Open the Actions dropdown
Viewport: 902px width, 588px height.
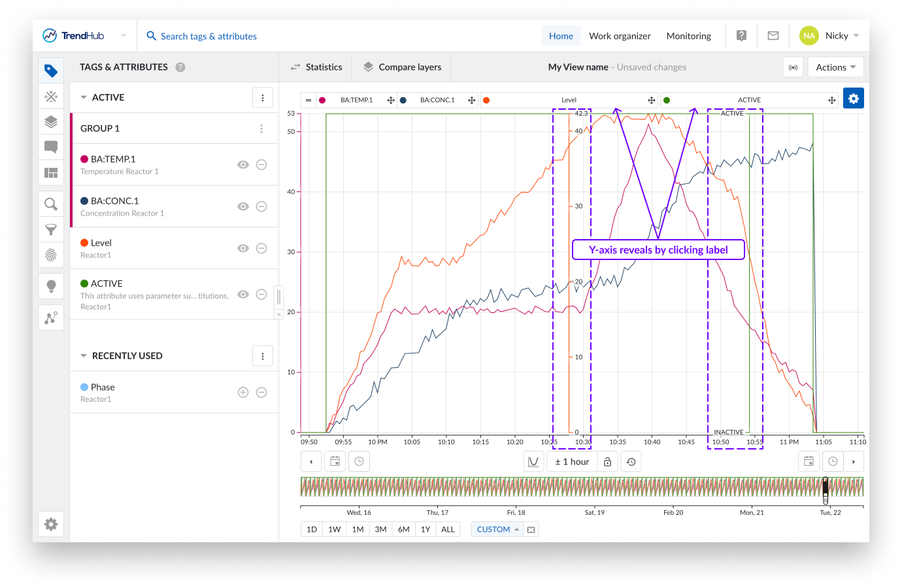[835, 67]
